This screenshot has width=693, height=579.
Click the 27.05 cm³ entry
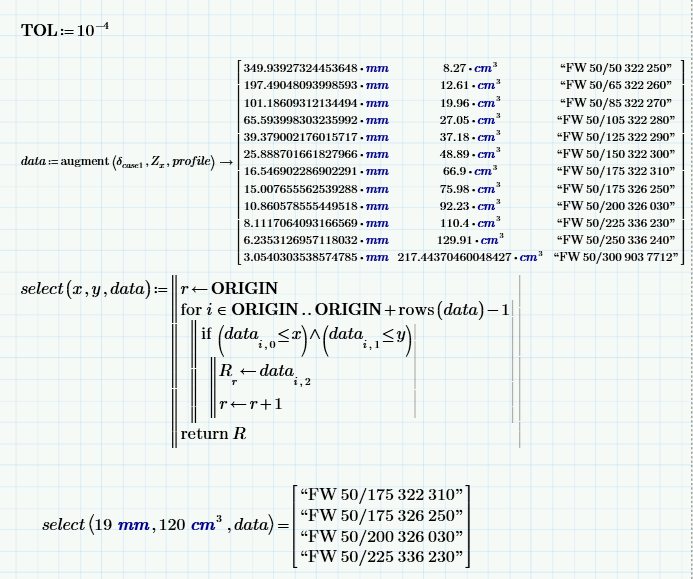pos(470,120)
